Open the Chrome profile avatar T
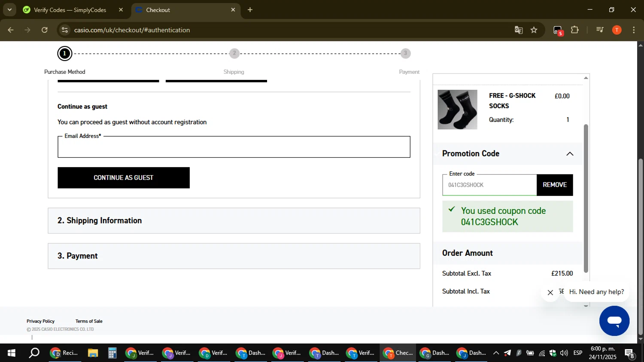The height and width of the screenshot is (362, 644). click(617, 30)
